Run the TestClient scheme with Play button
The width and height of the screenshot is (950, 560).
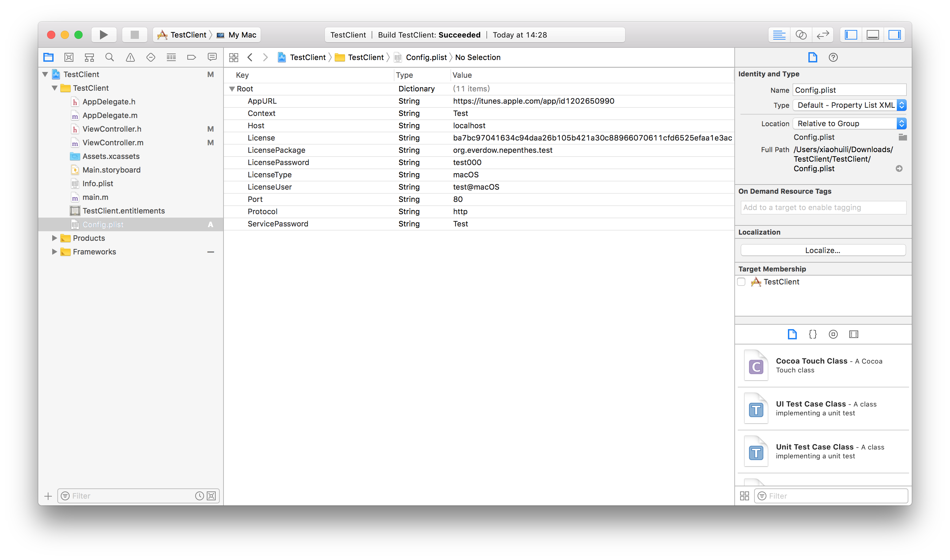[103, 35]
